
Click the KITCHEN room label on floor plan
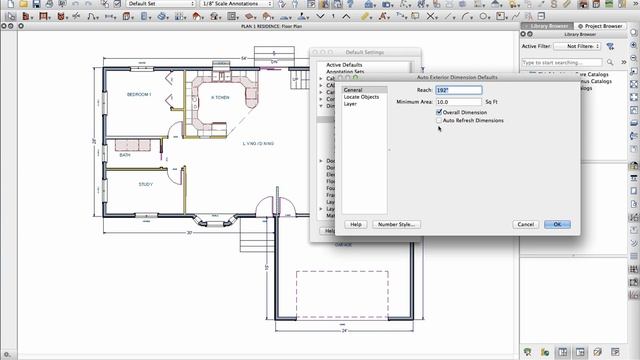pos(220,98)
